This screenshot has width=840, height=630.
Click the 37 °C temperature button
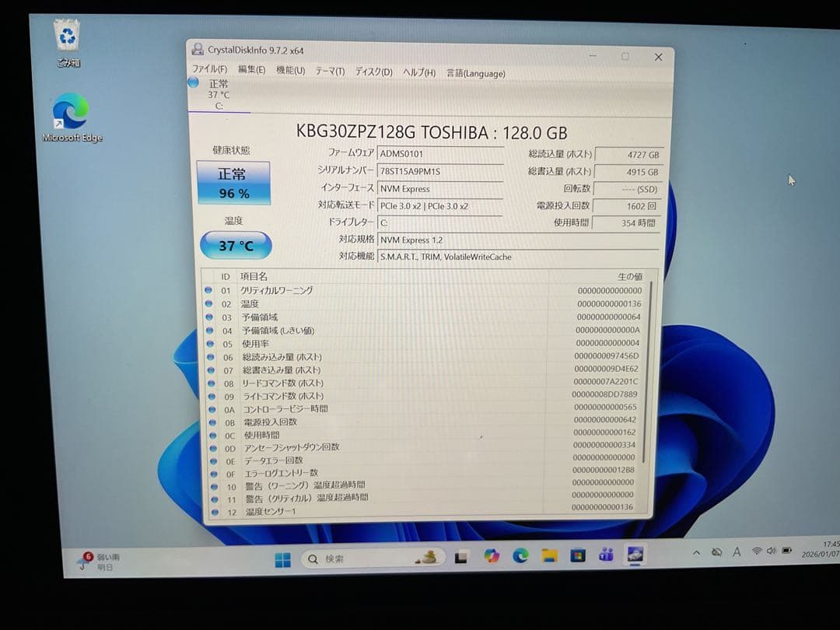(x=235, y=245)
